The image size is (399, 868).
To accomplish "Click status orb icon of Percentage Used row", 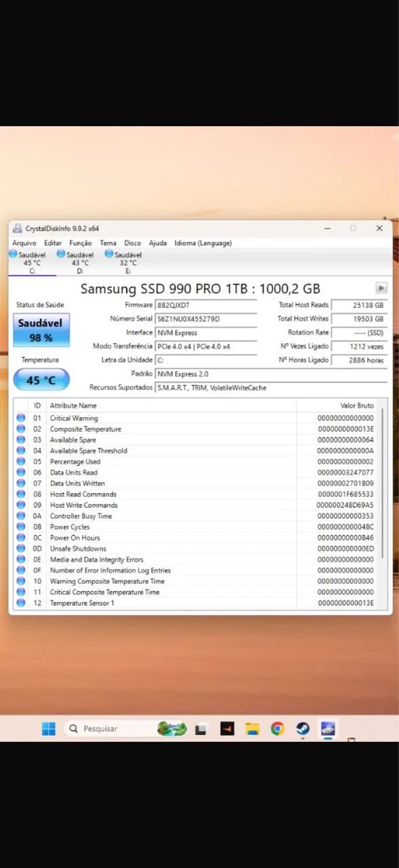I will (21, 462).
